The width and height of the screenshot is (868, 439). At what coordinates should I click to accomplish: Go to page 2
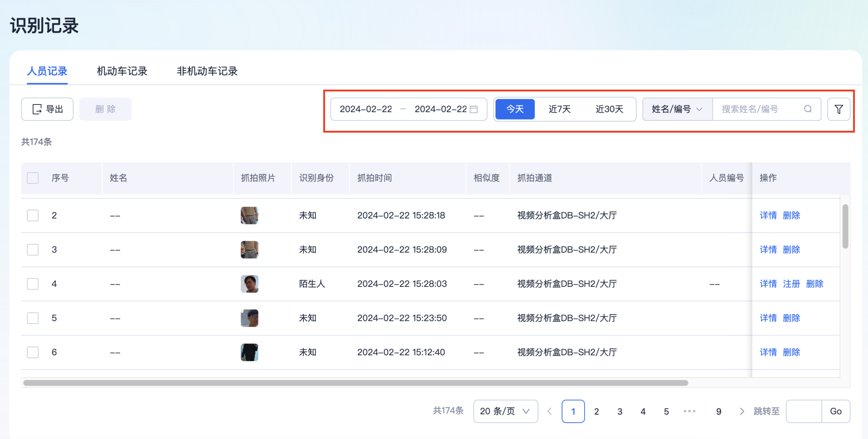tap(597, 411)
